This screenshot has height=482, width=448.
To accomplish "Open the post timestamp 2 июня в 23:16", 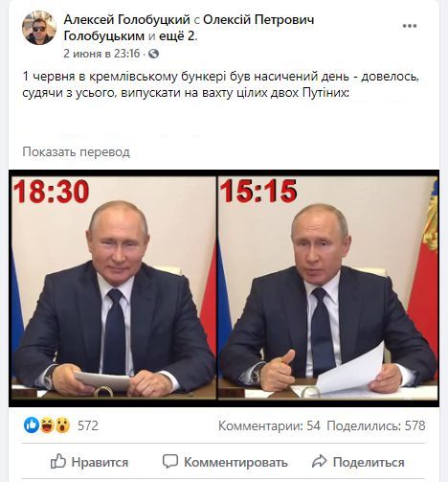I will coord(101,54).
